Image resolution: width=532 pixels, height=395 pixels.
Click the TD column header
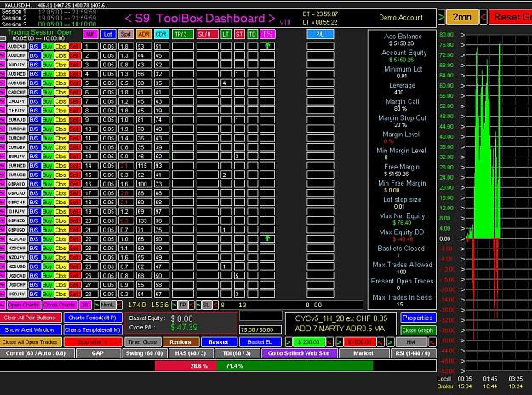tap(253, 34)
